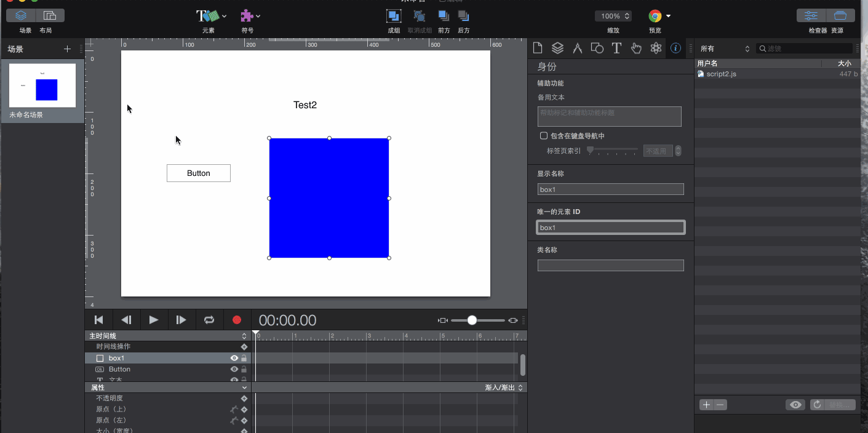Toggle loop playback in the timeline
Viewport: 868px width, 433px height.
tap(209, 320)
